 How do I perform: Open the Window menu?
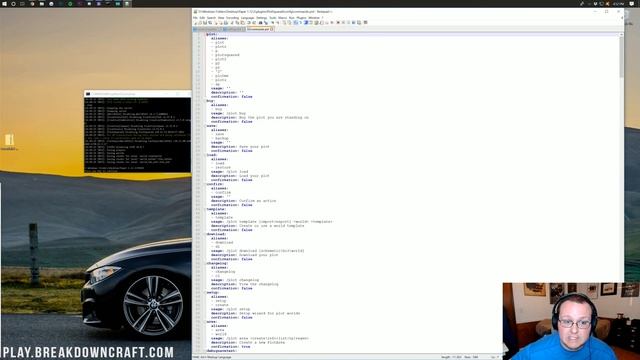pos(314,18)
